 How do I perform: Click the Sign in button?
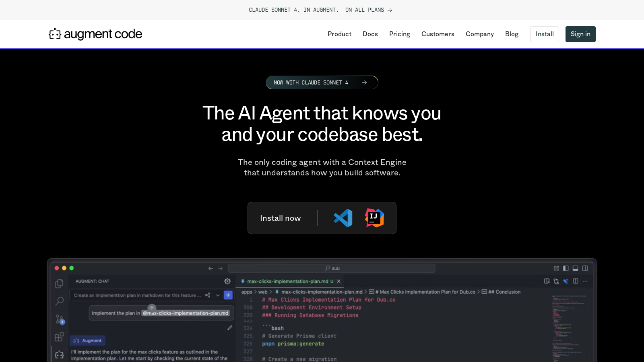click(580, 34)
